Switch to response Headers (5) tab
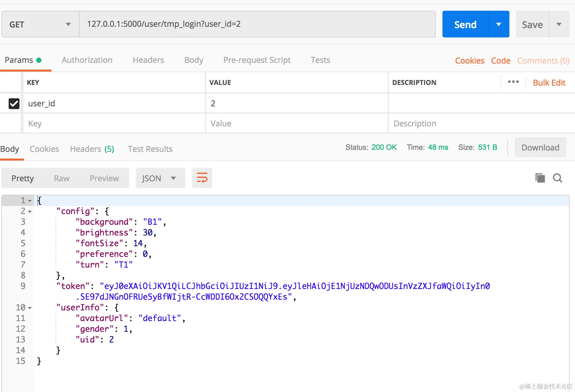This screenshot has height=392, width=575. point(92,149)
